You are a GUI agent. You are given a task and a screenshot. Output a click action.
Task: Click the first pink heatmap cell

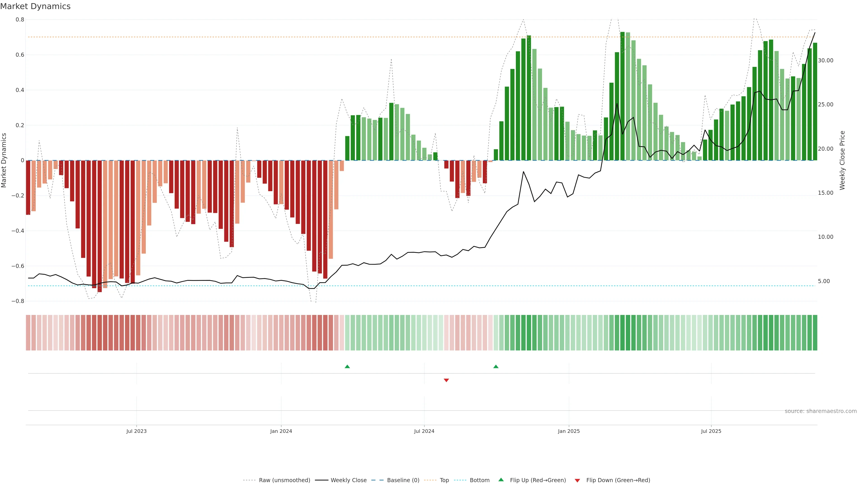pos(28,333)
